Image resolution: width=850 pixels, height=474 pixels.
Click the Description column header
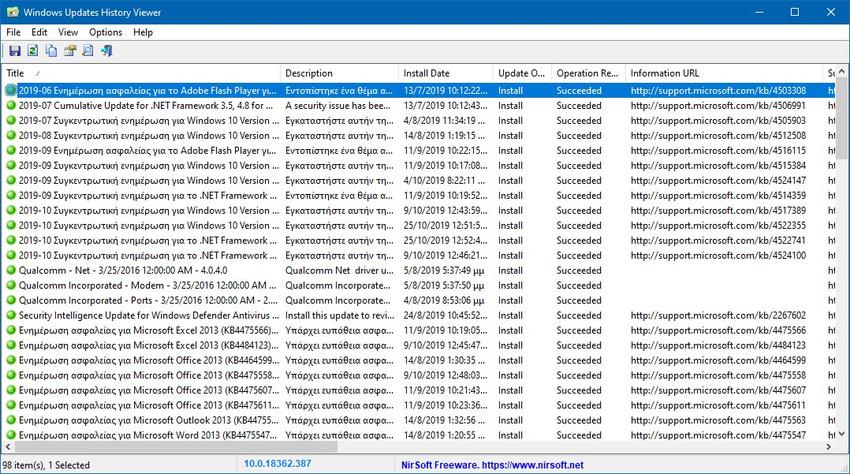338,73
